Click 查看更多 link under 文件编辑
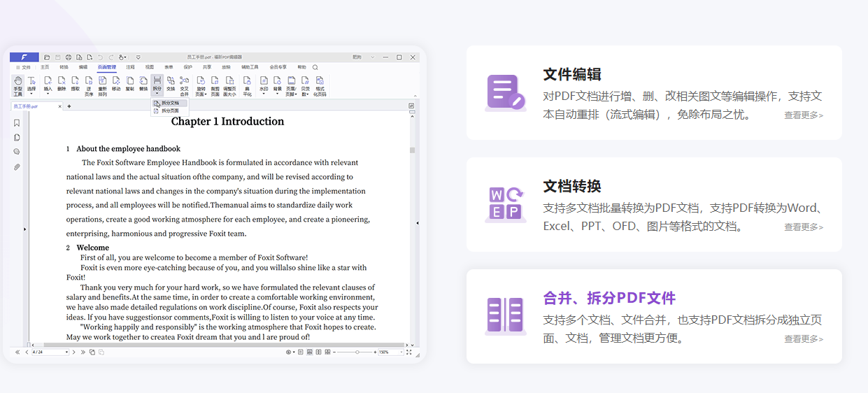This screenshot has width=868, height=393. [804, 115]
